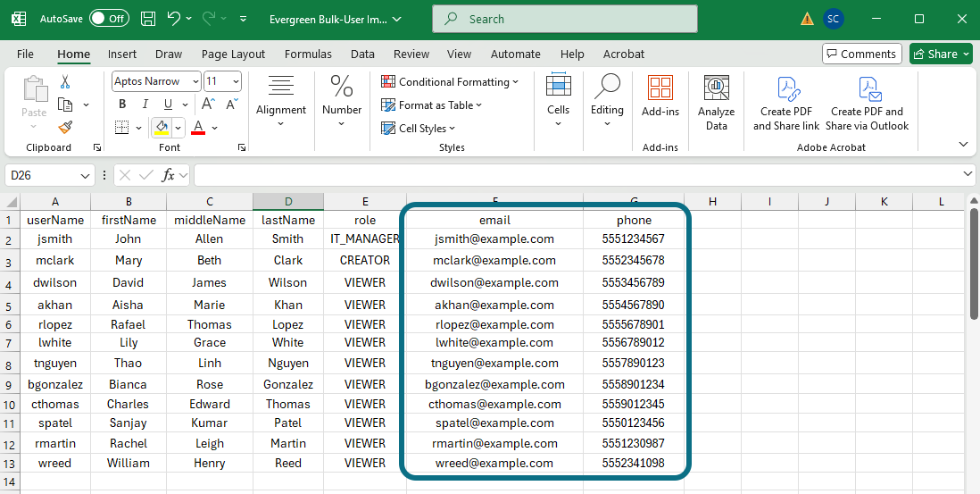Click the Select All corner triangle
The height and width of the screenshot is (494, 980).
point(12,202)
